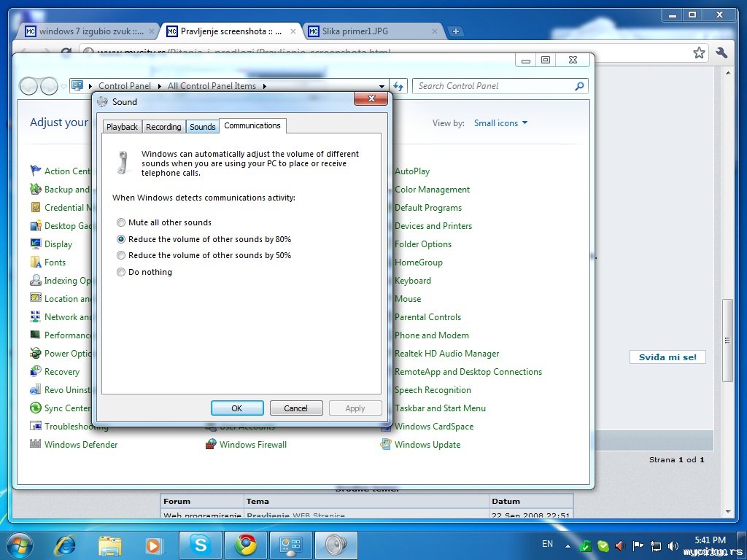Click the Google Chrome taskbar icon
Viewport: 747px width, 560px height.
click(245, 545)
